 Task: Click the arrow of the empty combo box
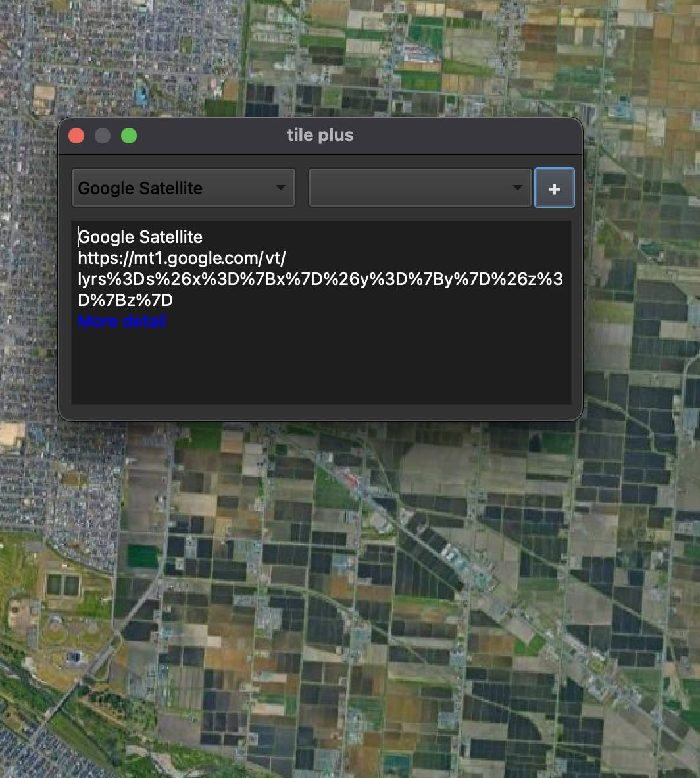click(x=518, y=188)
